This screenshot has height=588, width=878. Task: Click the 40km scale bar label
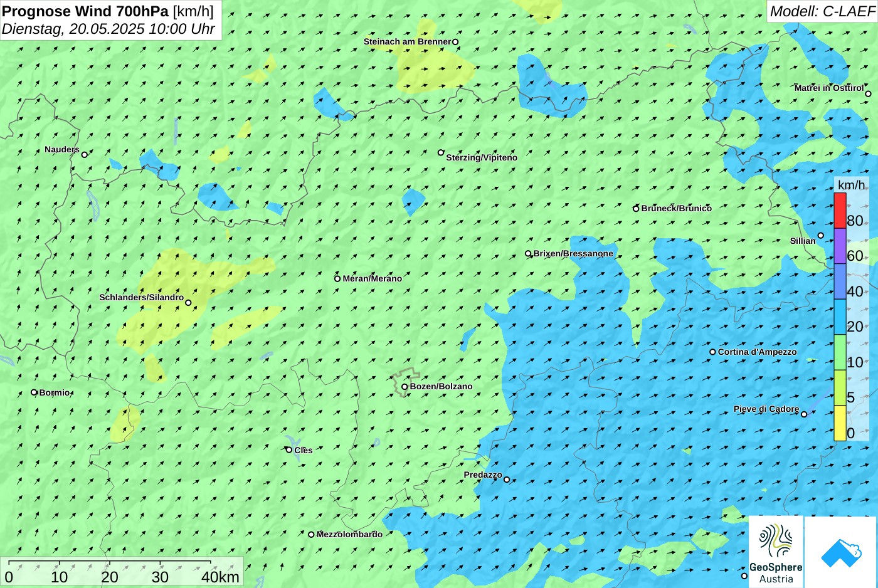[x=220, y=577]
